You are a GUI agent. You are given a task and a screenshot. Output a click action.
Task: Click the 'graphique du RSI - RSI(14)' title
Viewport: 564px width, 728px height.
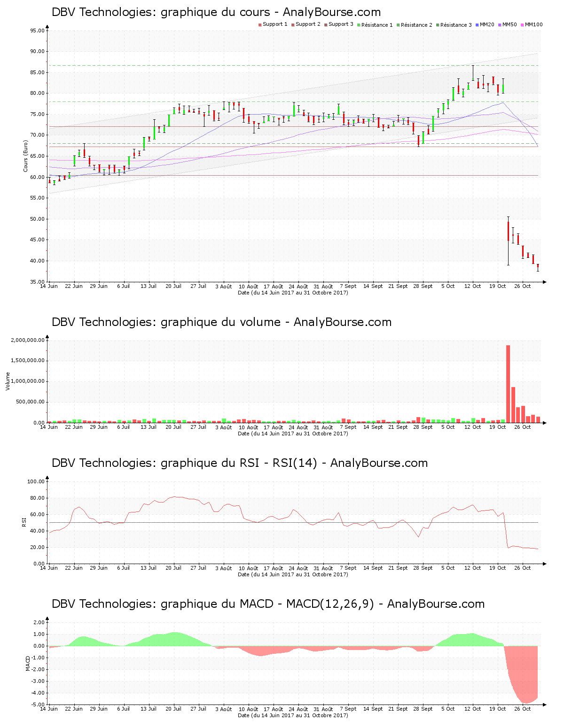tap(240, 463)
